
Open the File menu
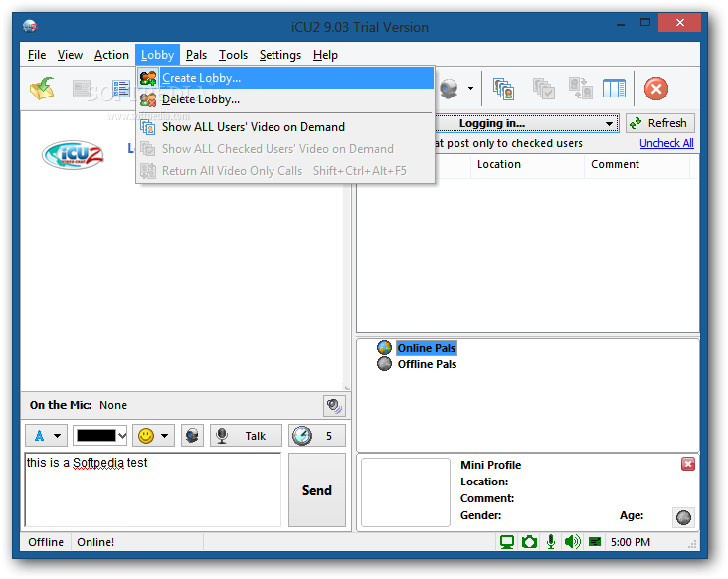tap(37, 55)
